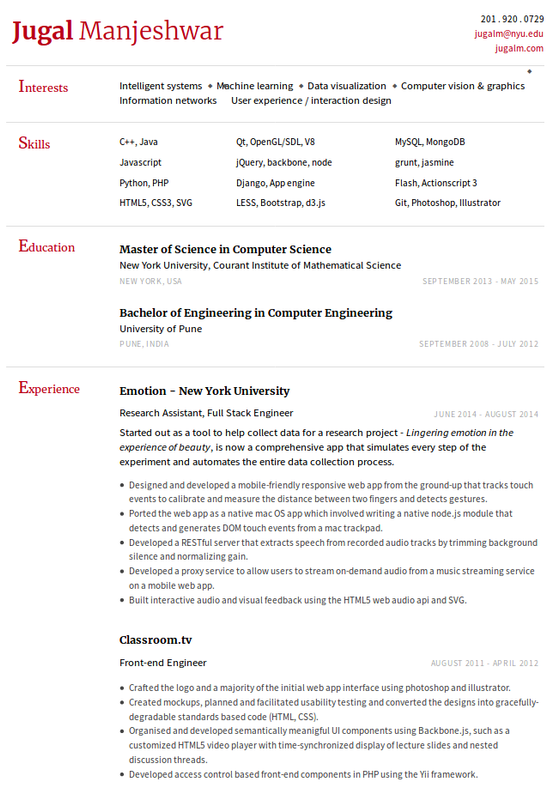554x800 pixels.
Task: Click Master of Science in Computer Science title
Action: [225, 249]
